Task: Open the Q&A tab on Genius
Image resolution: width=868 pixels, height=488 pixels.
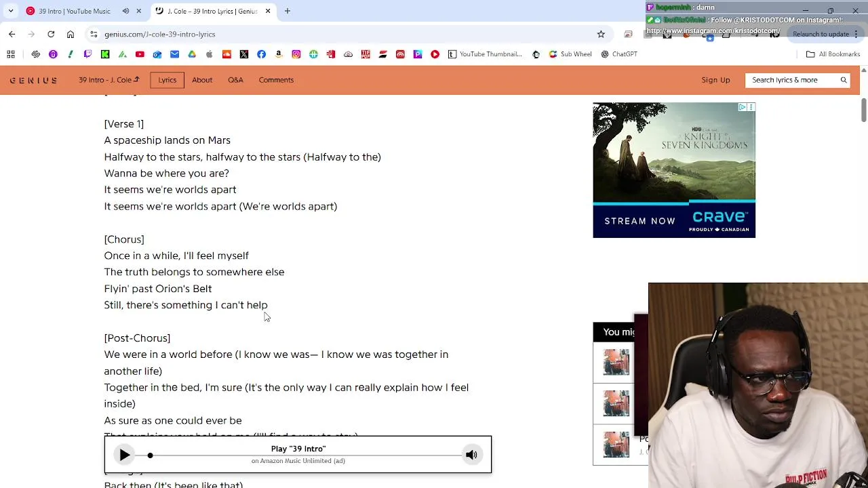Action: click(x=235, y=80)
